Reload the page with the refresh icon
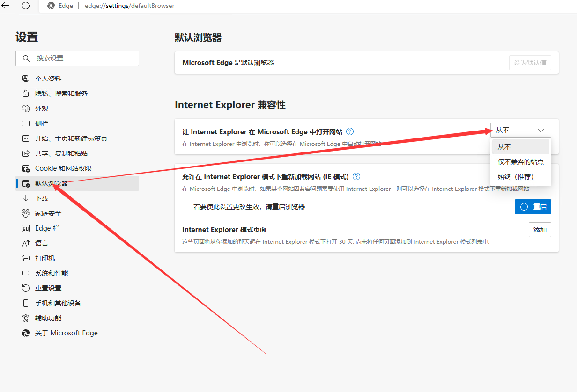This screenshot has width=577, height=392. [x=26, y=6]
